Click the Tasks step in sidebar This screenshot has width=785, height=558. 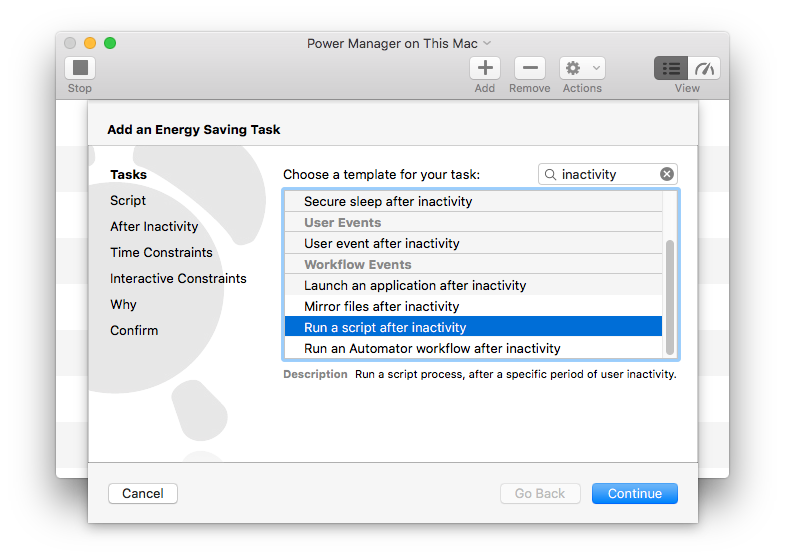129,175
